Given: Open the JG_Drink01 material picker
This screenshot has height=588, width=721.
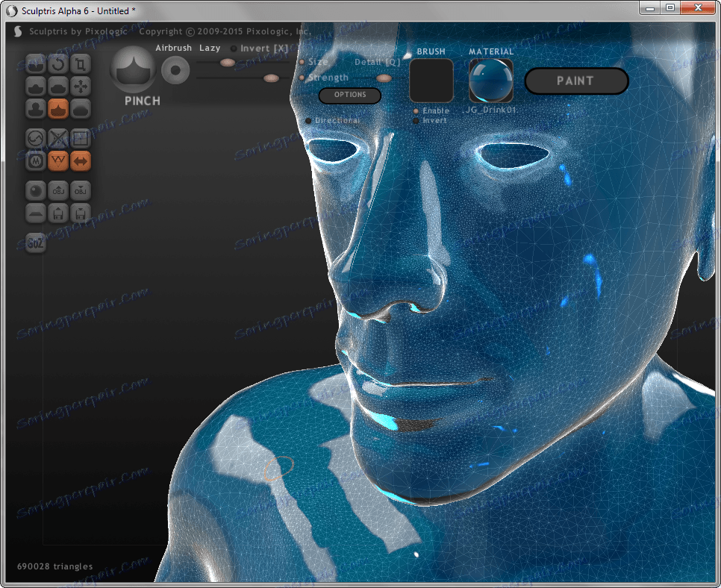Looking at the screenshot, I should coord(490,81).
